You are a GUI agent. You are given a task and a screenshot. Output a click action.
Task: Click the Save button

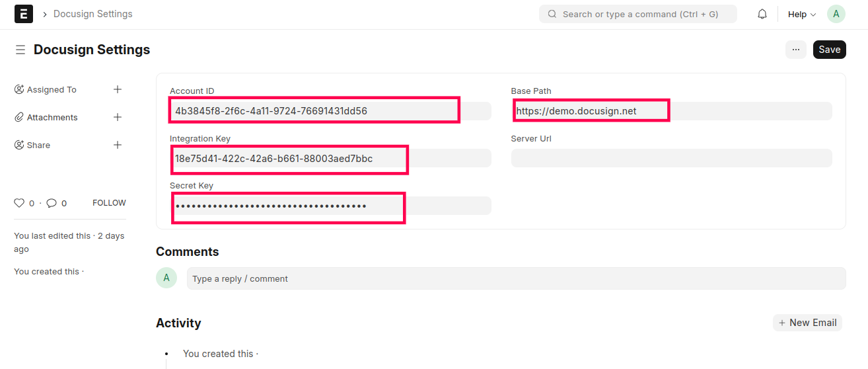(830, 50)
